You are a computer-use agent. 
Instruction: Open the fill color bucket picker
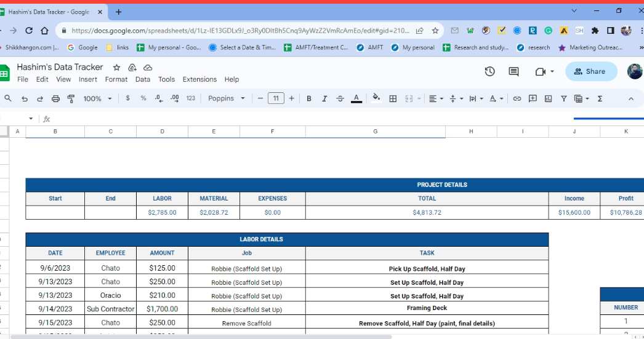point(376,98)
